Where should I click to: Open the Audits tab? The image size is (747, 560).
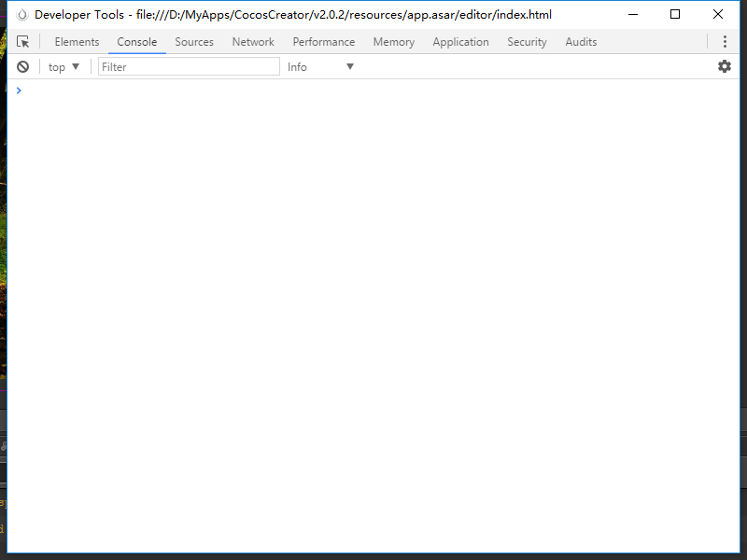point(581,42)
